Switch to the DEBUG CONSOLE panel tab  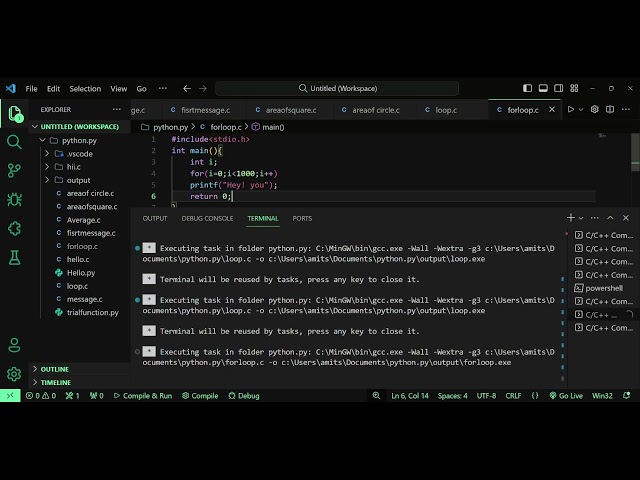207,218
